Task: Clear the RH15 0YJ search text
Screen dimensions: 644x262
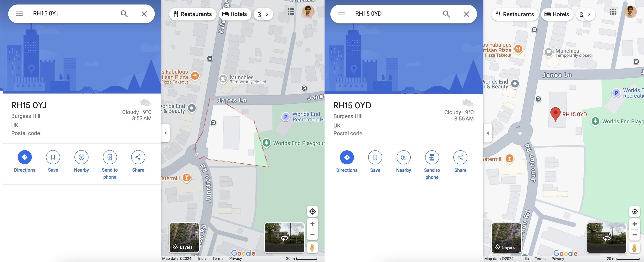Action: pos(144,14)
